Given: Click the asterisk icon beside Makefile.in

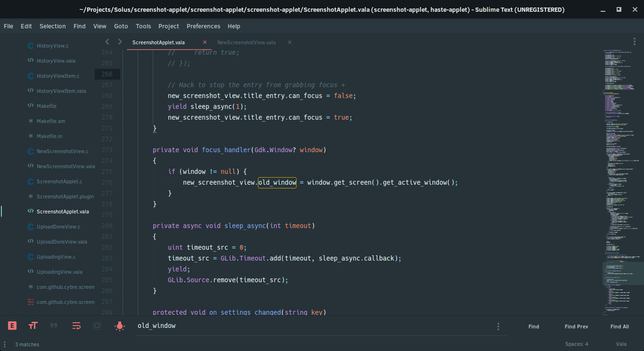Looking at the screenshot, I should point(31,136).
